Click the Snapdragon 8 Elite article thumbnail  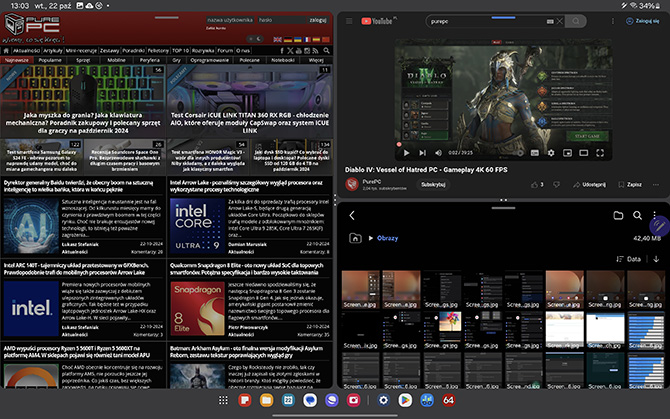tap(197, 308)
